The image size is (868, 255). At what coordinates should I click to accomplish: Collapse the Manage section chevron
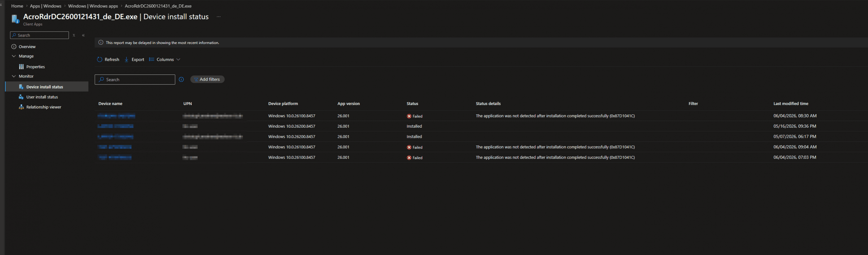[14, 56]
